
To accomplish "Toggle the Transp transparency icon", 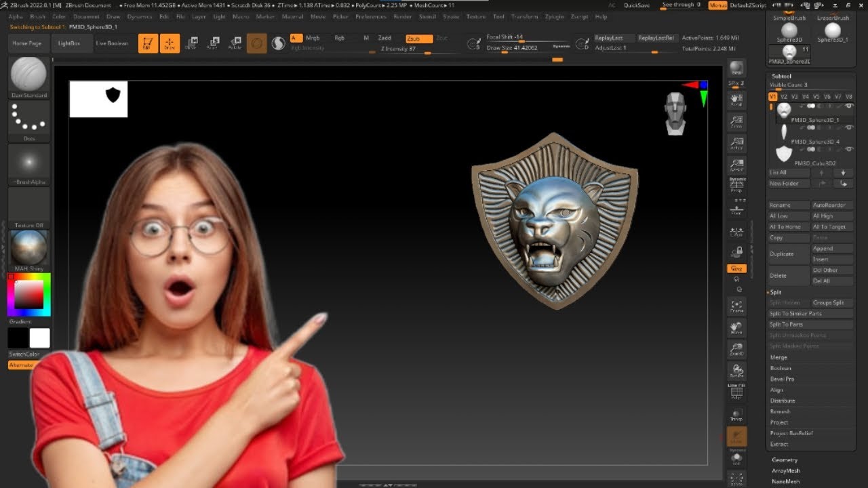I will [736, 415].
